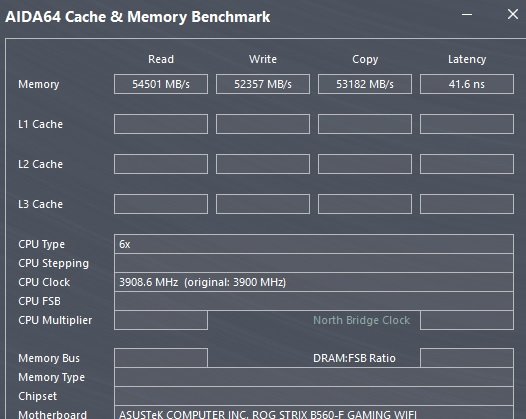Click the Memory Write value 52357 MB/s
This screenshot has width=526, height=419.
[263, 84]
